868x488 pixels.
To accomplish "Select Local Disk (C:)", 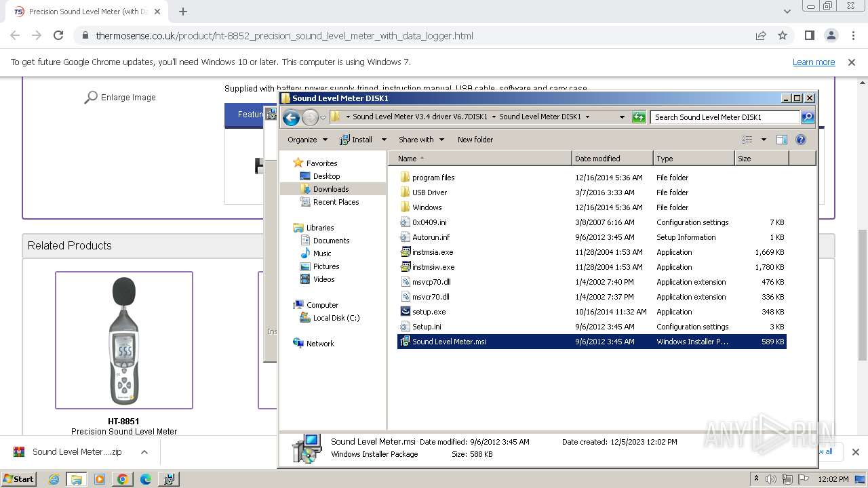I will [x=336, y=318].
